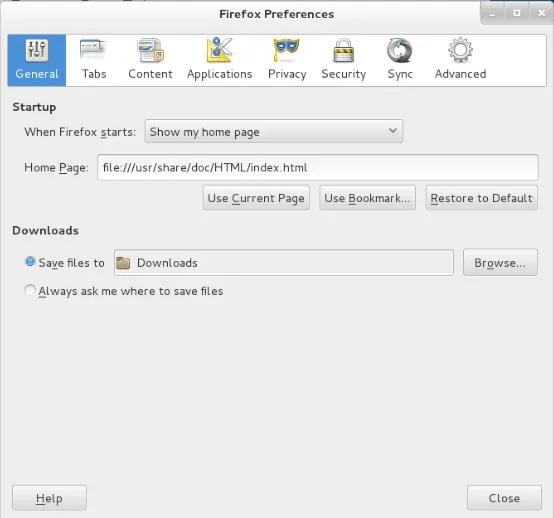Open the Advanced gear icon

click(x=460, y=50)
